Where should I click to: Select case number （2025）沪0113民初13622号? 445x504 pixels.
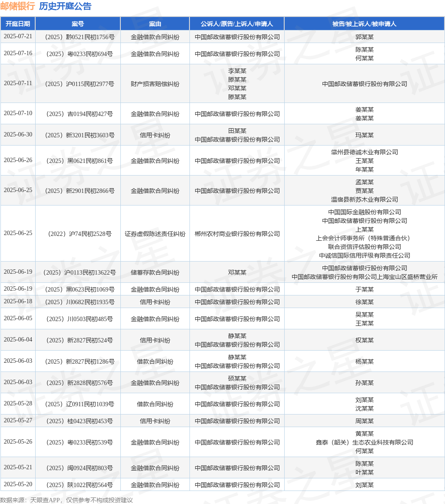pyautogui.click(x=80, y=272)
